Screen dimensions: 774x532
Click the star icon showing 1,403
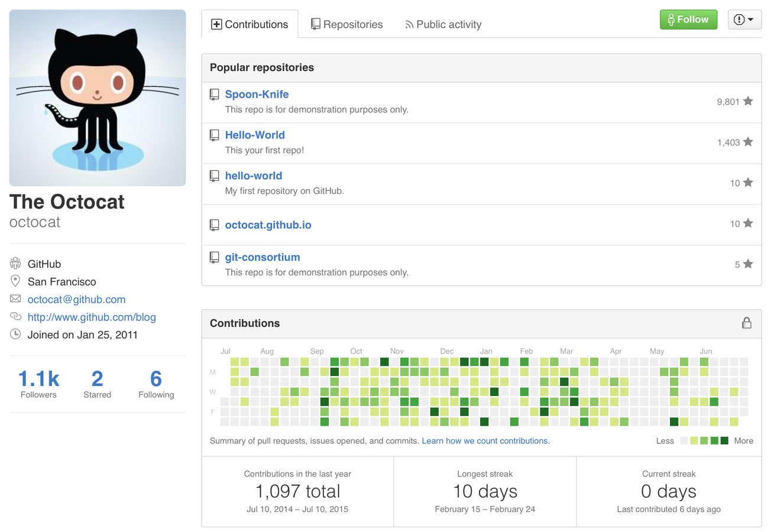tap(748, 142)
